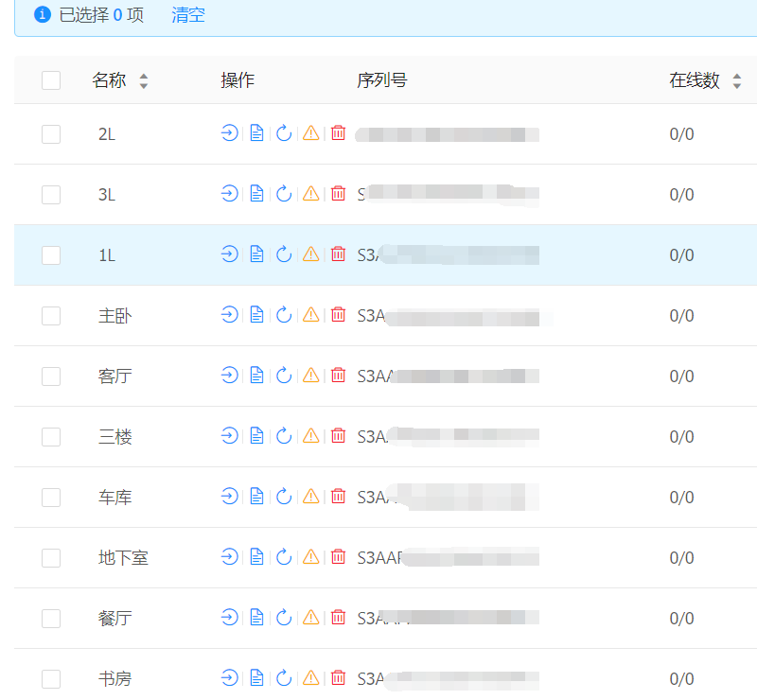This screenshot has width=757, height=700.
Task: Check the box for the 3L row
Action: pos(51,195)
